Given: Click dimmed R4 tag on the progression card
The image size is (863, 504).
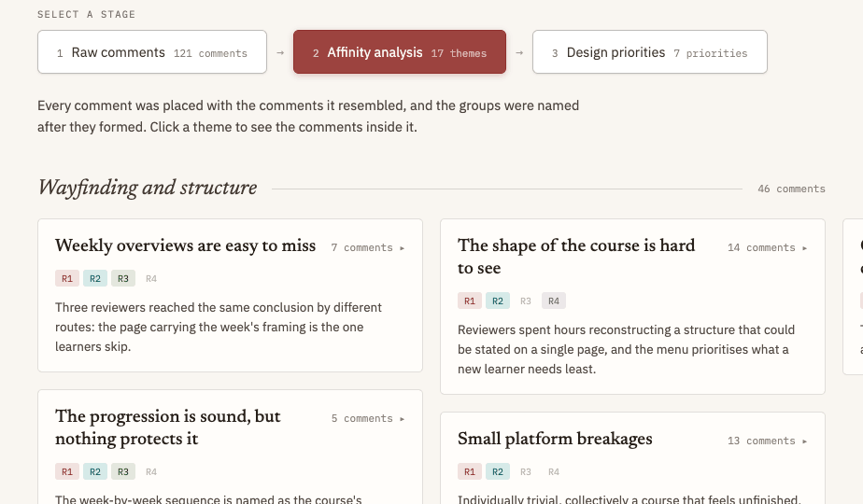Looking at the screenshot, I should [151, 471].
